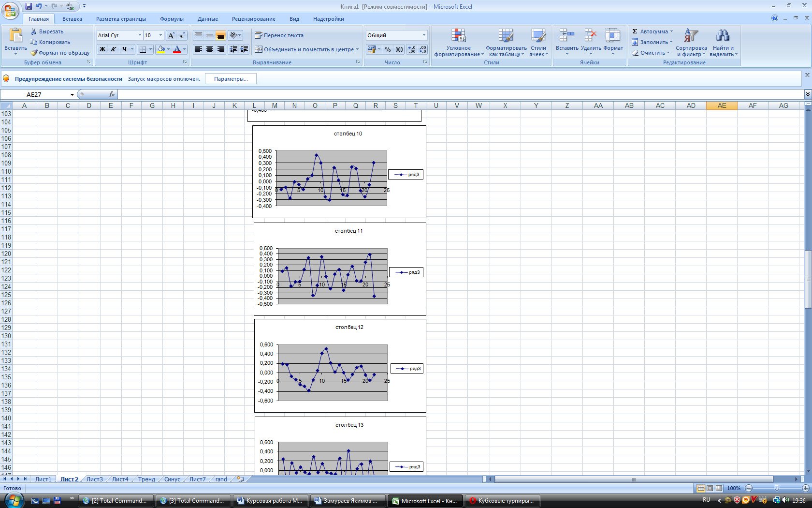This screenshot has width=812, height=508.
Task: Open the Разметка страницы ribbon tab
Action: (121, 19)
